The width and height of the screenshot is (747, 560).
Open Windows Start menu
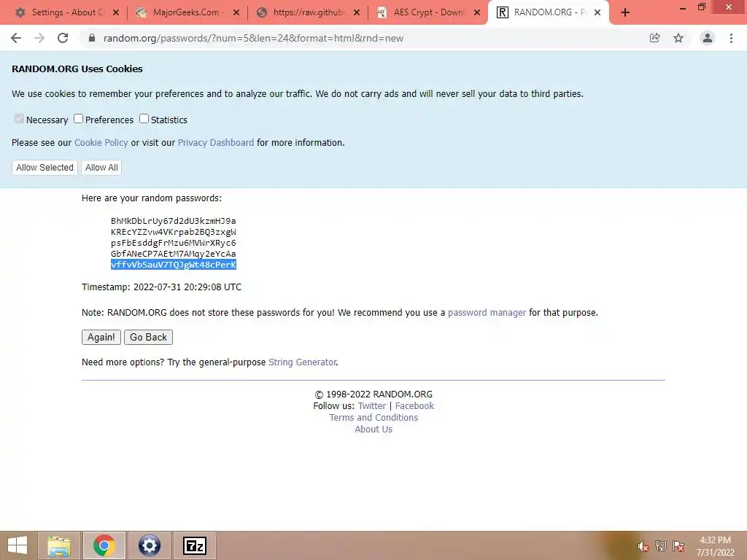click(18, 545)
